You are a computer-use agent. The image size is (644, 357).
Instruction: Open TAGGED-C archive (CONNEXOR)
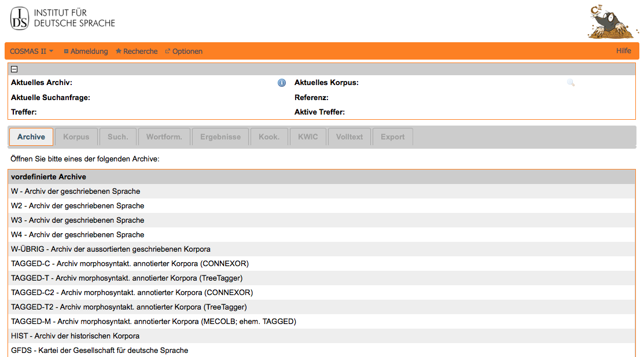(x=322, y=263)
